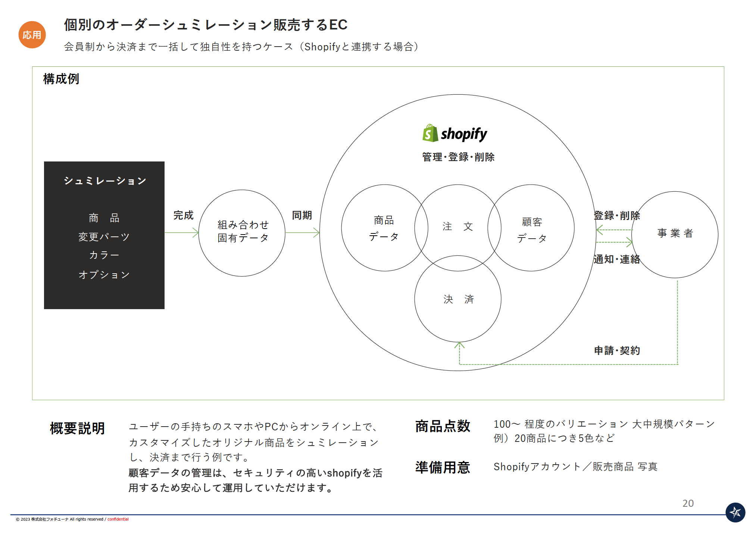Click the 概要説明 heading
Screen dimensions: 756x534
pyautogui.click(x=77, y=428)
